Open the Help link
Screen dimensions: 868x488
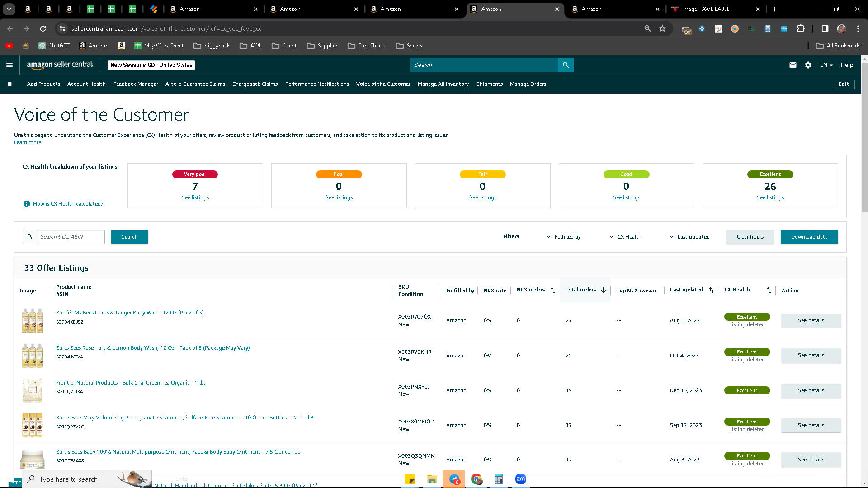pos(847,65)
